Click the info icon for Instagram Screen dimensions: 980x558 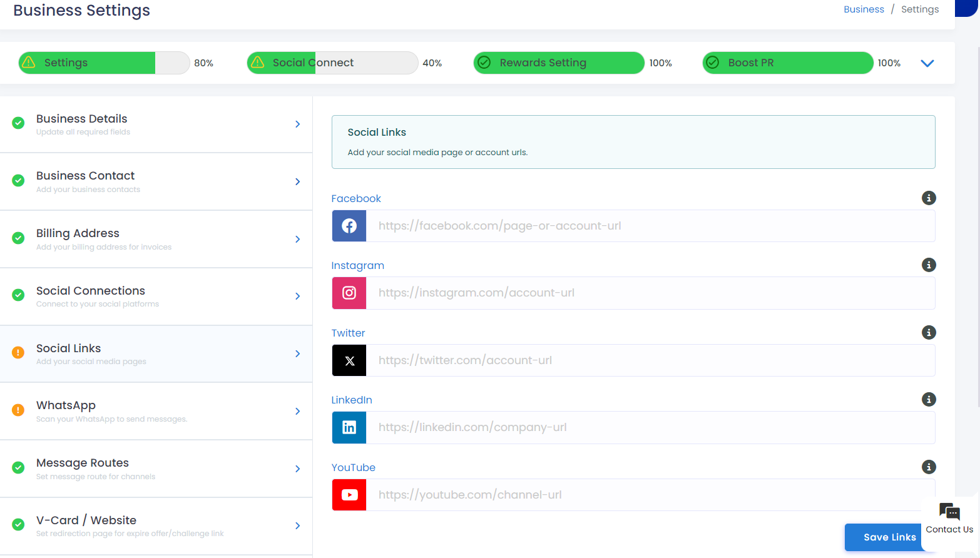point(929,265)
